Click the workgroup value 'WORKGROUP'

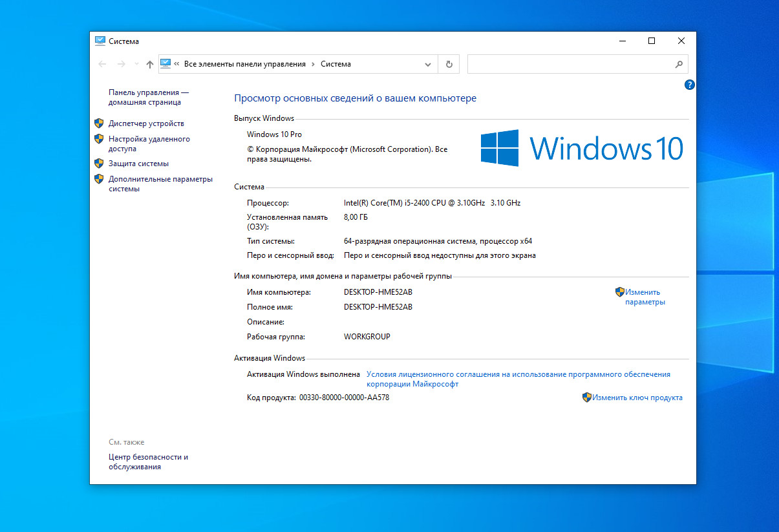click(x=367, y=337)
